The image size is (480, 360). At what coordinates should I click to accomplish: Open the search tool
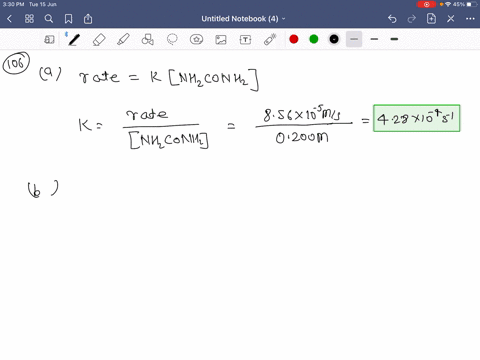pos(49,19)
